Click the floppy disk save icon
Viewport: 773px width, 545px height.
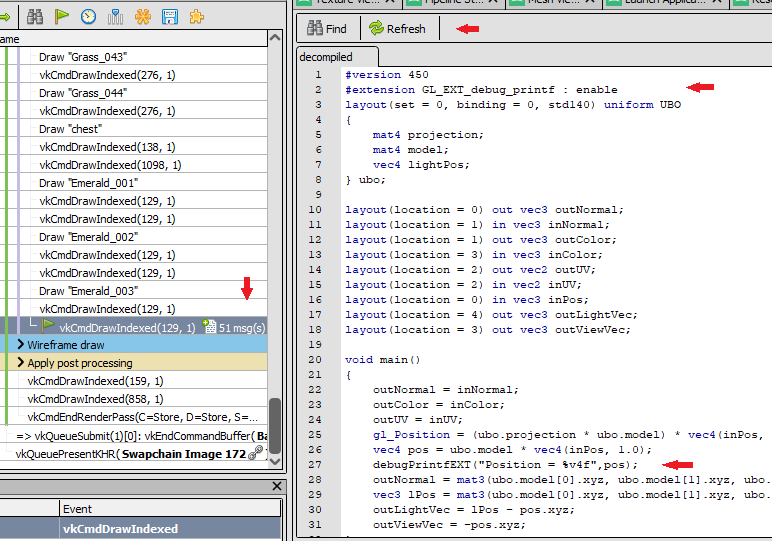click(170, 16)
